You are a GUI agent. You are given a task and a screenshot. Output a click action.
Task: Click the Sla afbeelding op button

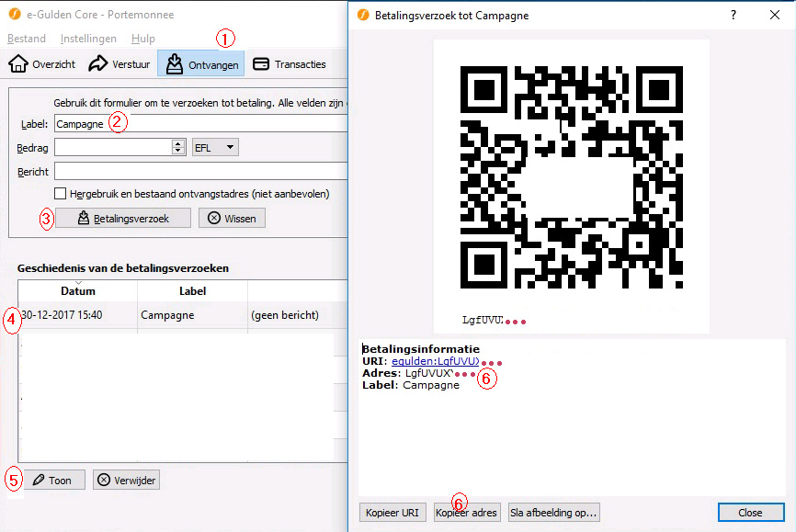point(554,513)
